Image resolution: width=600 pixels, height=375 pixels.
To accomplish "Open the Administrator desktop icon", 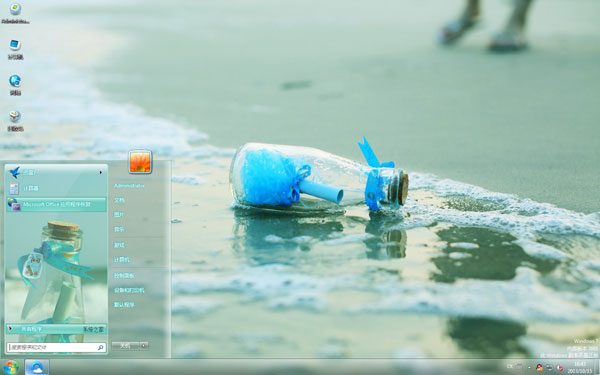I will tap(15, 13).
